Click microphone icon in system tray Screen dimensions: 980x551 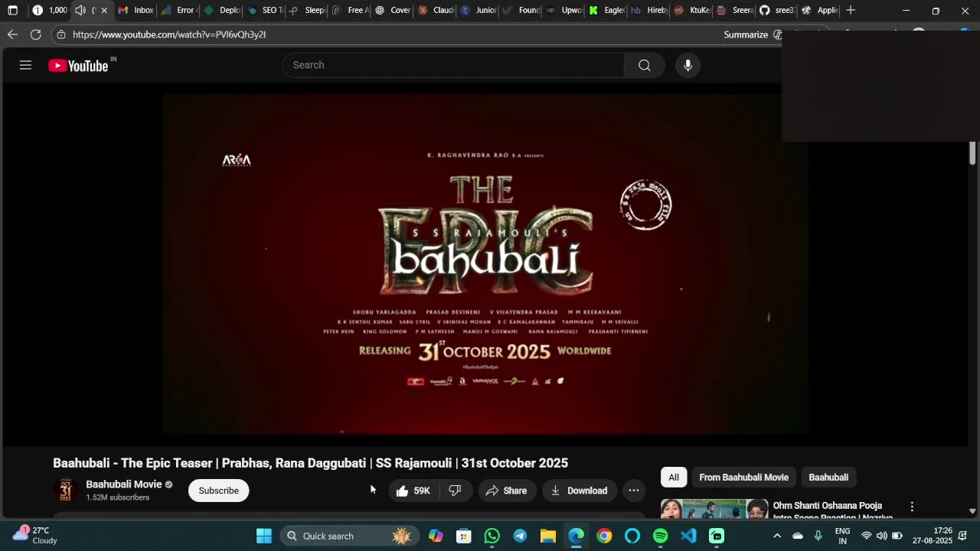click(x=818, y=536)
